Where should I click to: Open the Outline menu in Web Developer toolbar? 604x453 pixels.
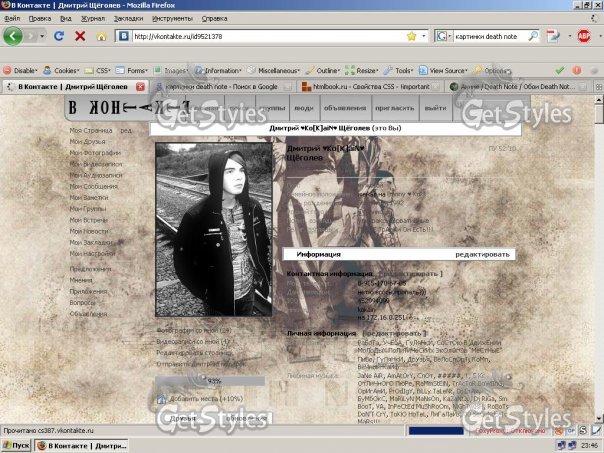pos(323,70)
